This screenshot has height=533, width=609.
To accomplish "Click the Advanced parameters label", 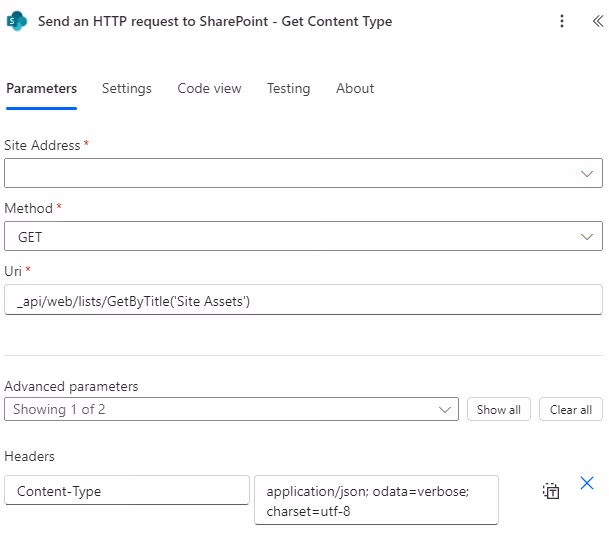I will pos(71,387).
